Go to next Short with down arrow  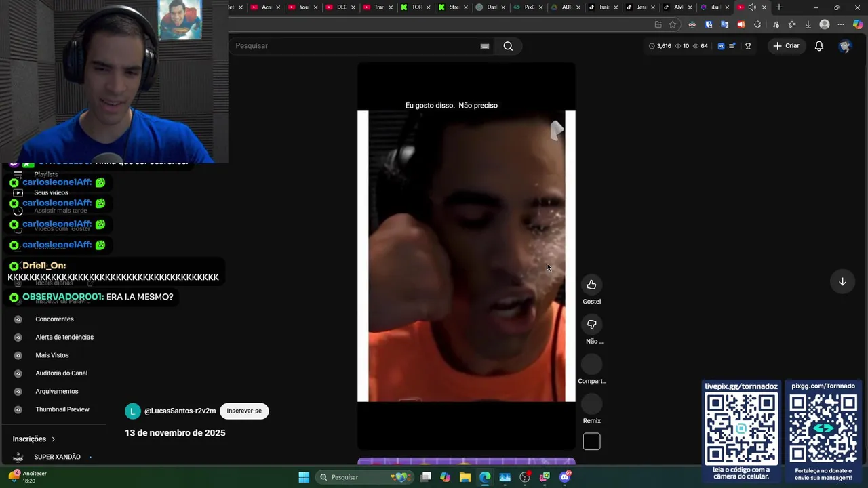(x=842, y=282)
